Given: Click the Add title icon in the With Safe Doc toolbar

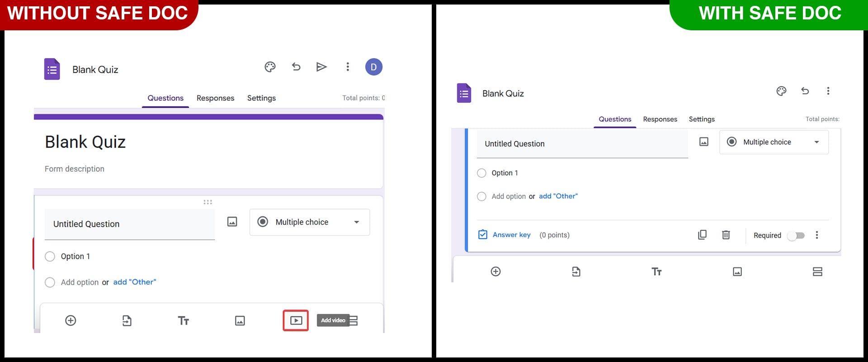Looking at the screenshot, I should [656, 271].
